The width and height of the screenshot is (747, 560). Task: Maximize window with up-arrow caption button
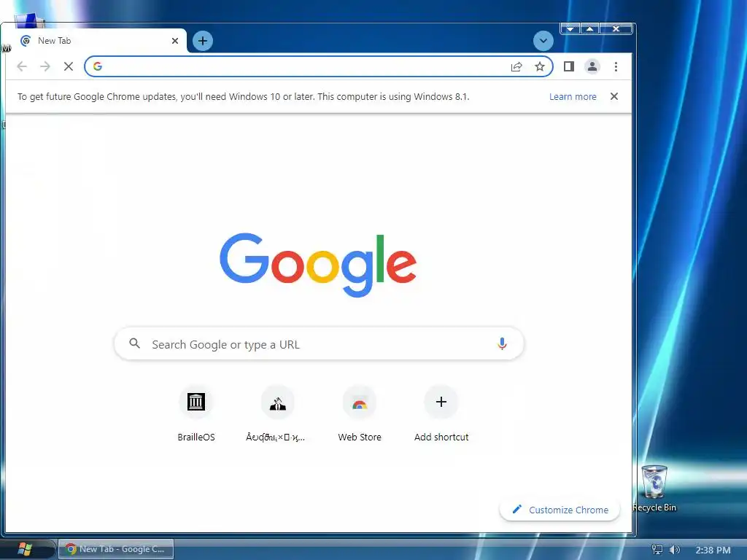click(589, 29)
